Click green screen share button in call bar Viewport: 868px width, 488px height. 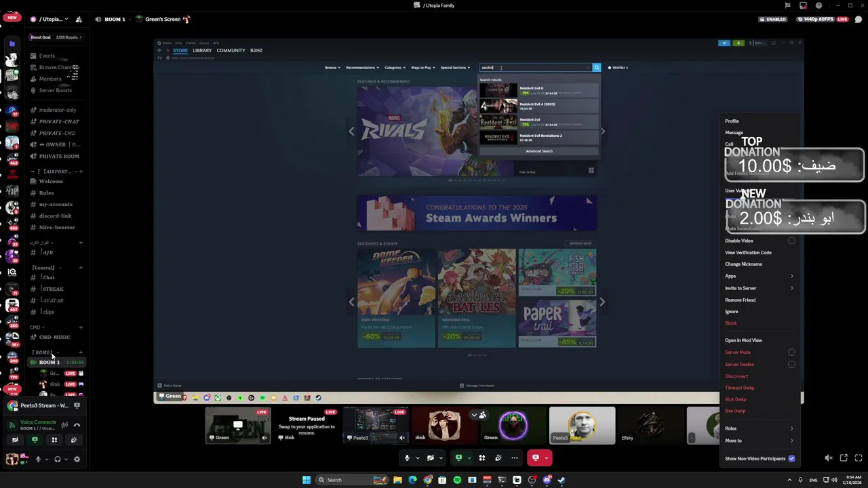(458, 457)
